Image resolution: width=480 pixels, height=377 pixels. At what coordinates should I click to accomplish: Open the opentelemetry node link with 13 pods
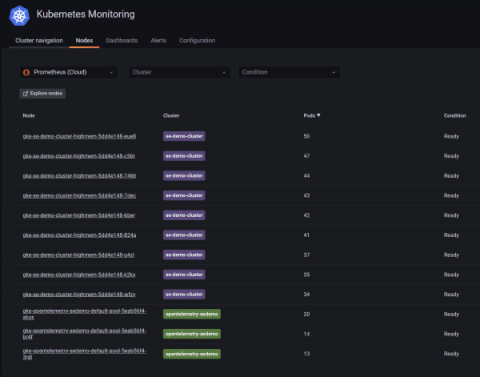(84, 354)
